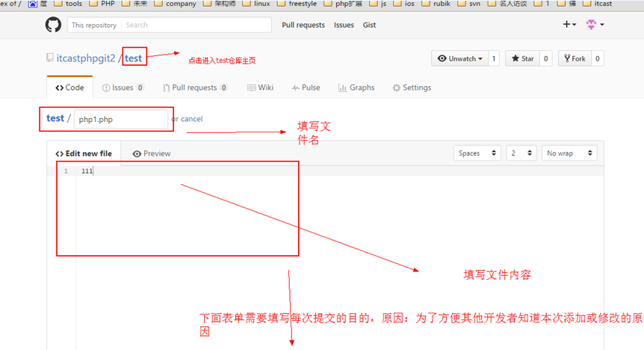Open Gist in the top navigation
This screenshot has width=644, height=350.
[369, 25]
